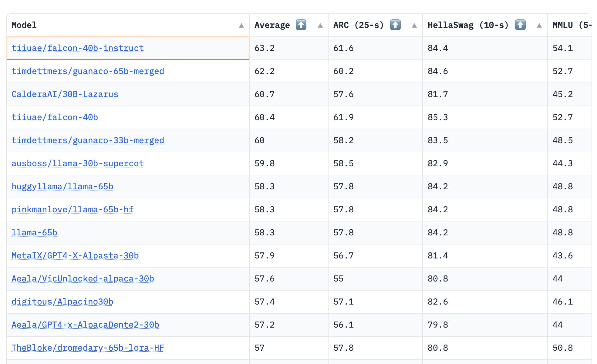The image size is (597, 364).
Task: Select the 60.4 Average cell for falcon-40b
Action: click(x=289, y=117)
